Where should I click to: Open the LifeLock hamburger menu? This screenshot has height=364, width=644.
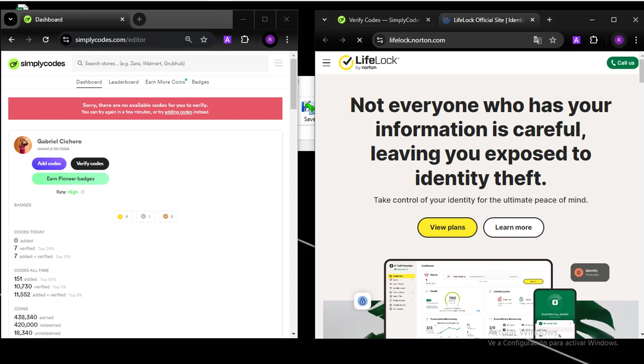pos(326,63)
